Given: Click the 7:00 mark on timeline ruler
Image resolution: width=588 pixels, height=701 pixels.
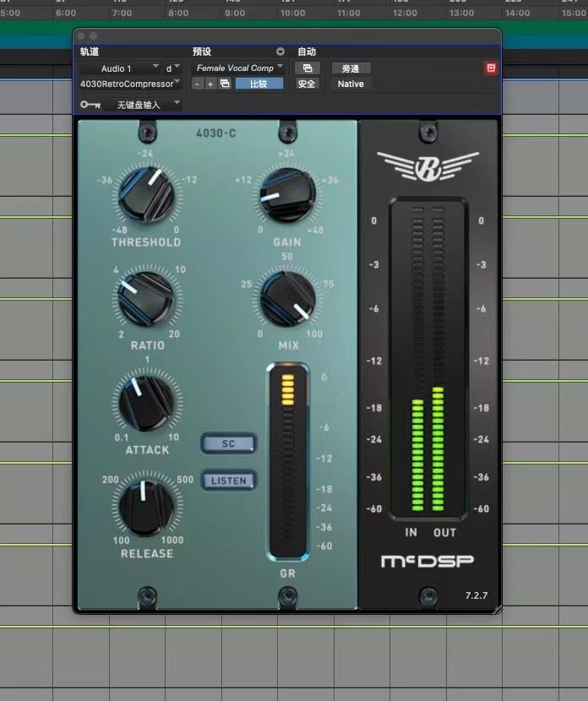Looking at the screenshot, I should [122, 13].
